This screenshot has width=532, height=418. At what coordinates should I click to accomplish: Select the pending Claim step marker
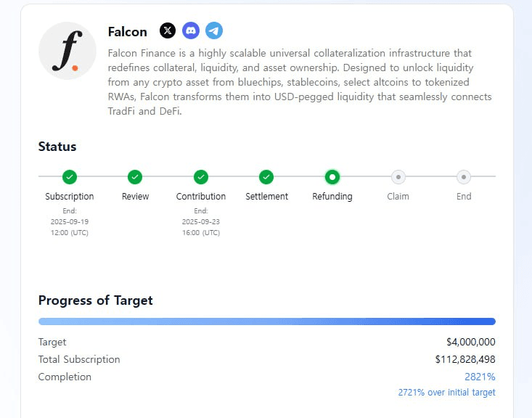398,176
